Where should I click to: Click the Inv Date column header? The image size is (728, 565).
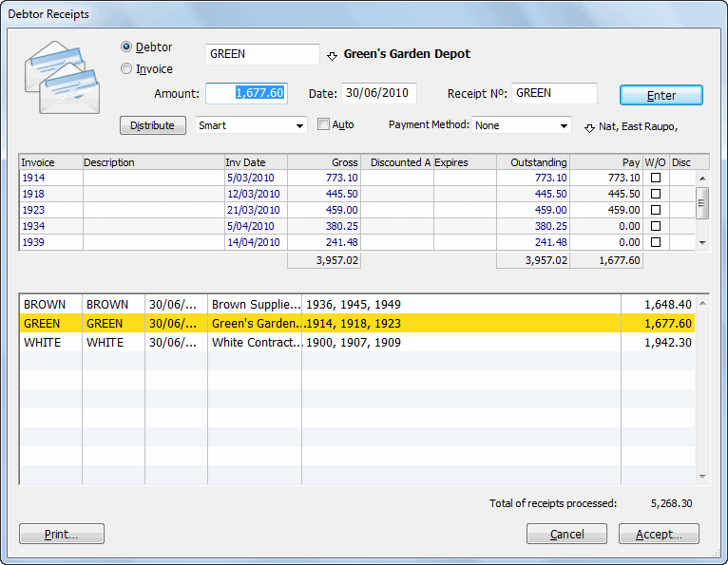(x=256, y=162)
